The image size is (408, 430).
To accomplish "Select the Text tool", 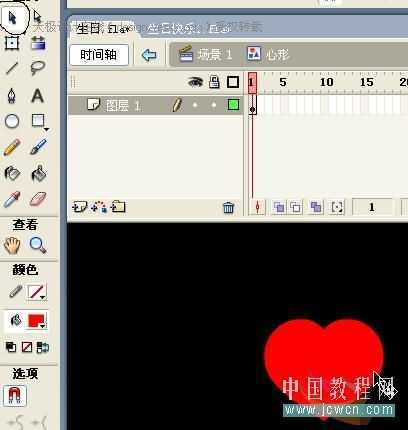I will coord(38,96).
